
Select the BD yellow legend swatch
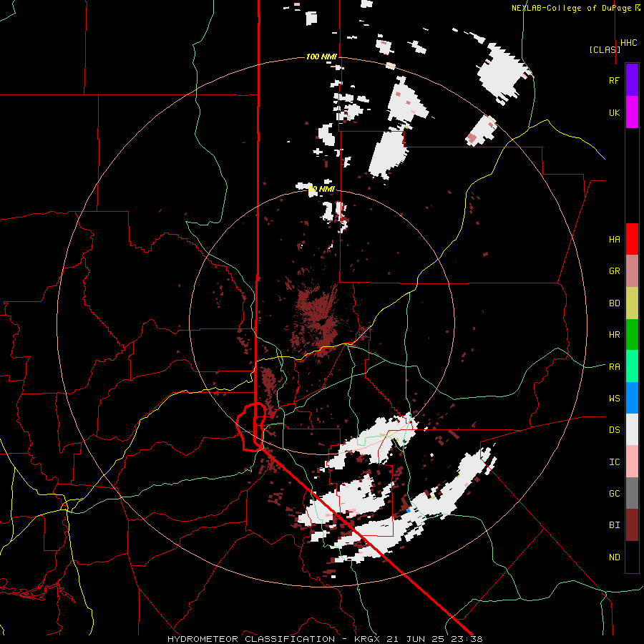tap(632, 303)
